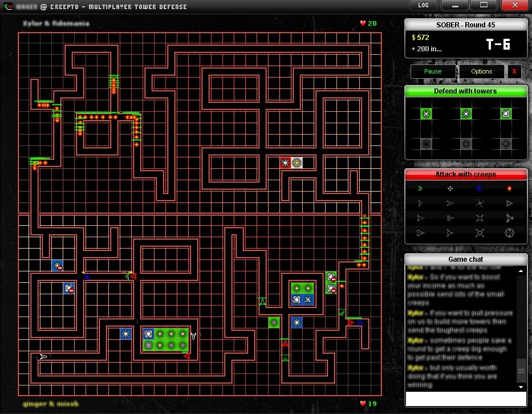Click the gray pinwheel creep icon
Viewport: 532px width, 414px height.
[480, 203]
